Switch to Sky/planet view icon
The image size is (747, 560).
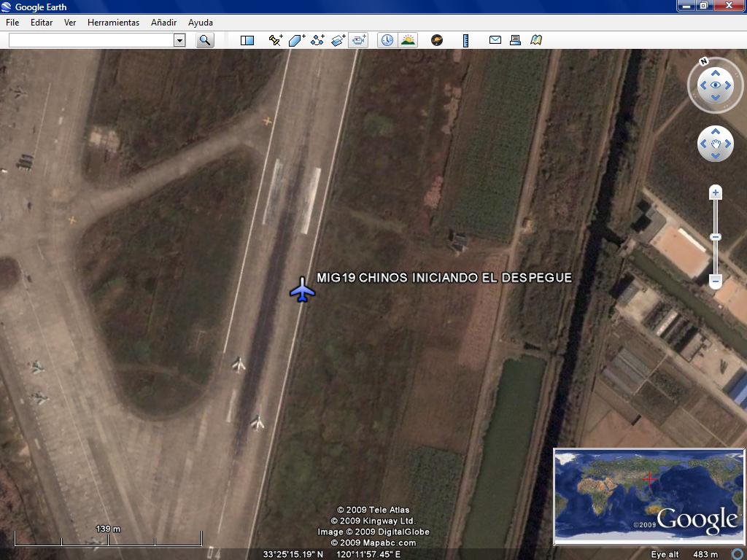[437, 40]
